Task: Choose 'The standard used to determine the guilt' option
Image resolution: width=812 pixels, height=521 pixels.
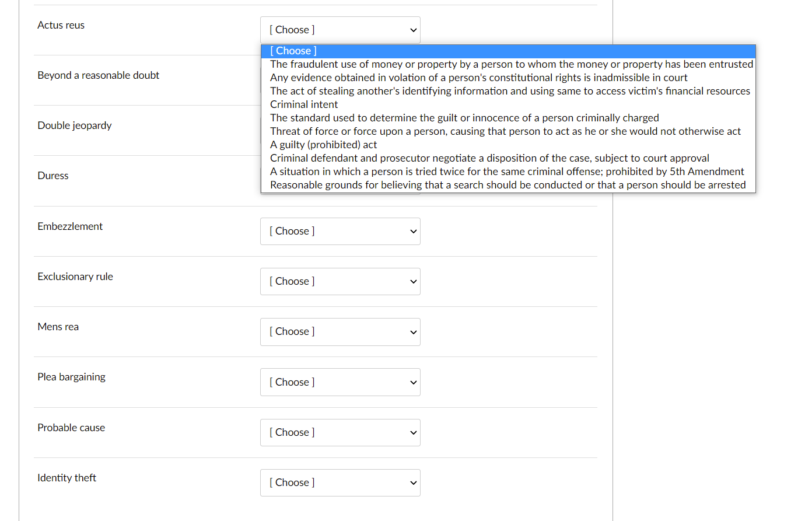Action: [x=508, y=118]
